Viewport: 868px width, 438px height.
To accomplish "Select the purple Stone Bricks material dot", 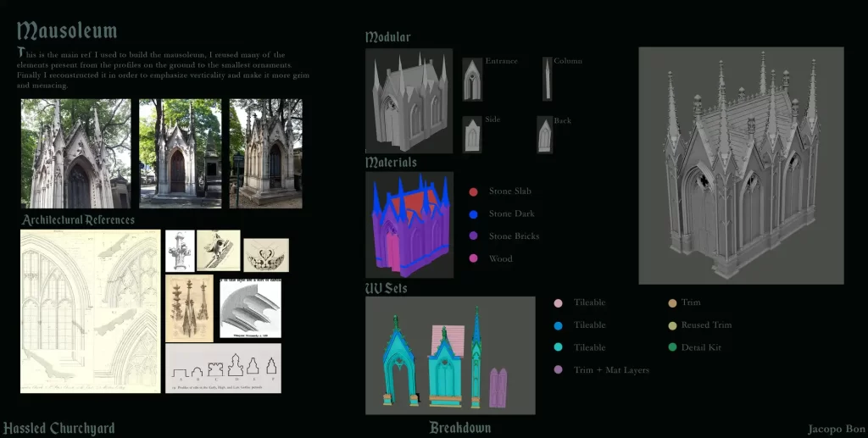I will pos(473,236).
